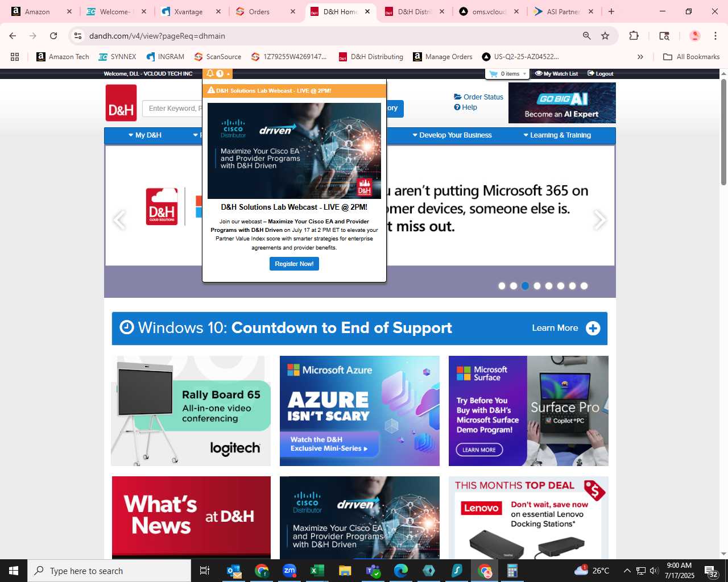Image resolution: width=728 pixels, height=582 pixels.
Task: Select the sixth carousel dot
Action: coord(561,286)
